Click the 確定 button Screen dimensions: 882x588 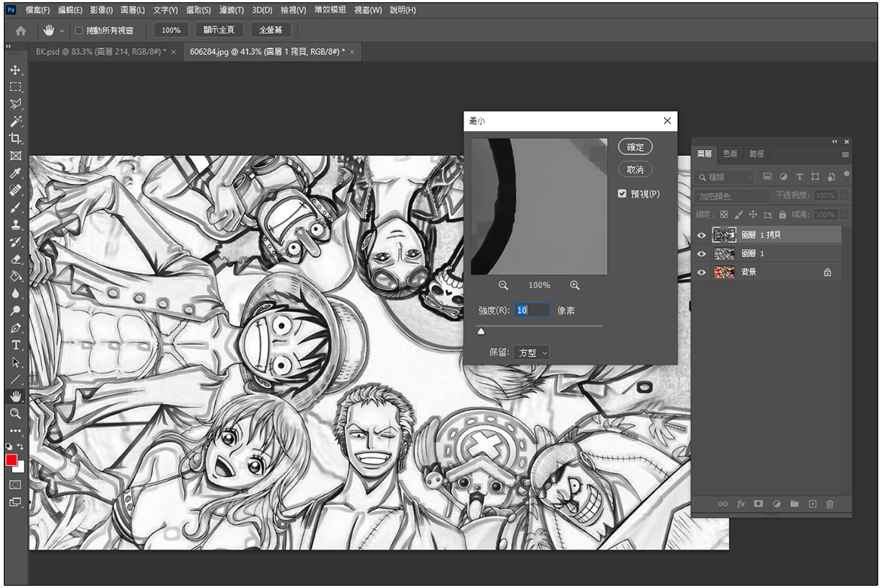click(x=635, y=148)
